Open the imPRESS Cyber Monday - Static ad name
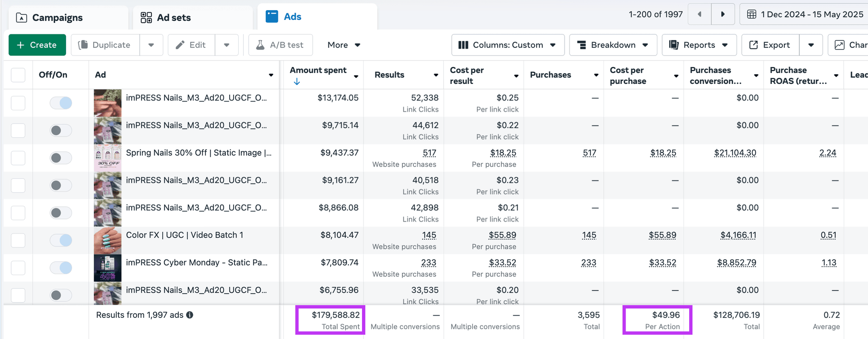 [197, 263]
